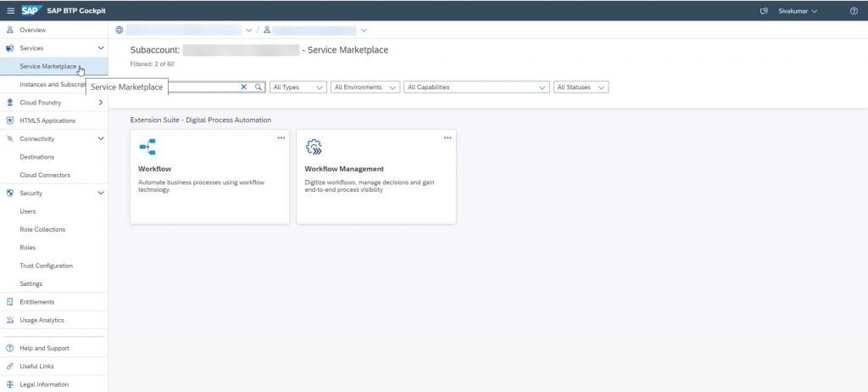Collapse the Security section chevron
868x392 pixels.
[101, 193]
